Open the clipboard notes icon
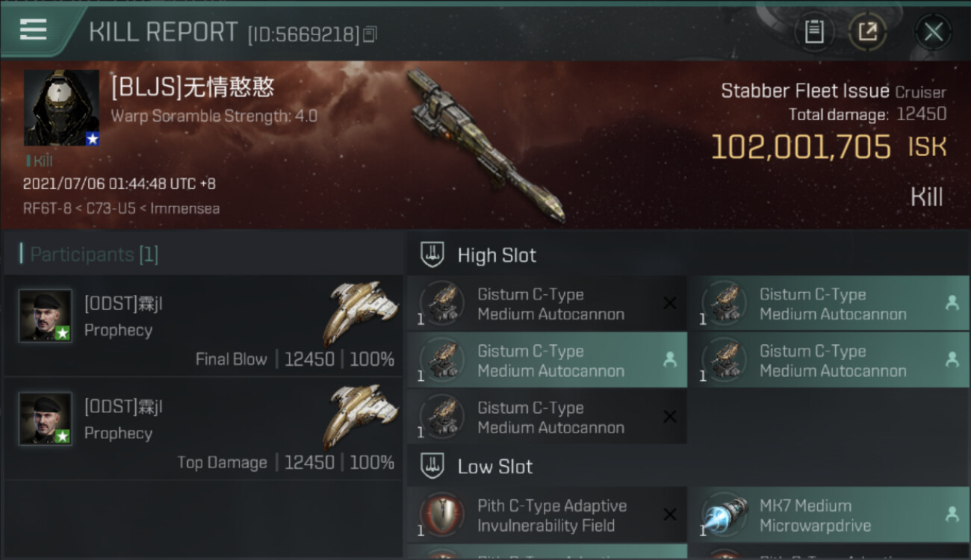 point(814,32)
